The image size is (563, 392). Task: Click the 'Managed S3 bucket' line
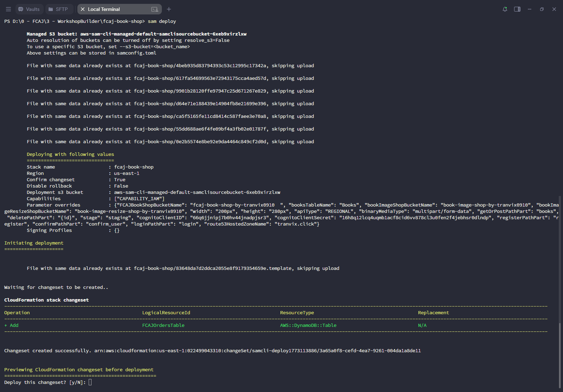[x=137, y=34]
